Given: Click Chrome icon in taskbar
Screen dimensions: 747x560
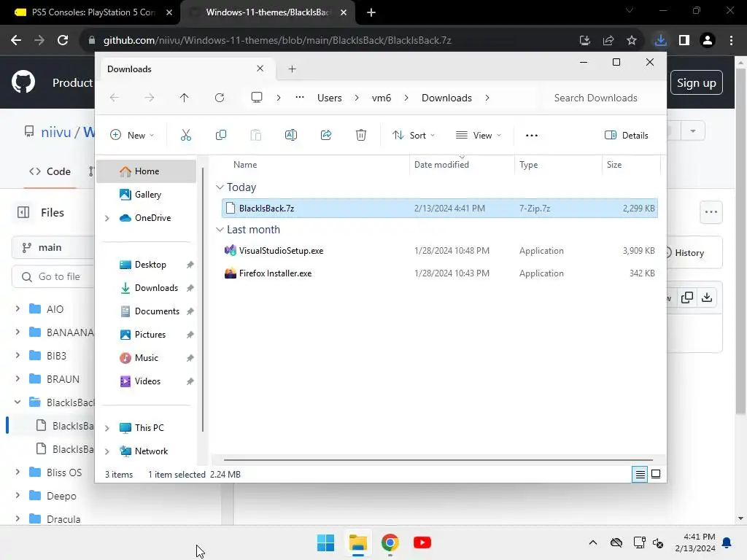Looking at the screenshot, I should coord(390,542).
